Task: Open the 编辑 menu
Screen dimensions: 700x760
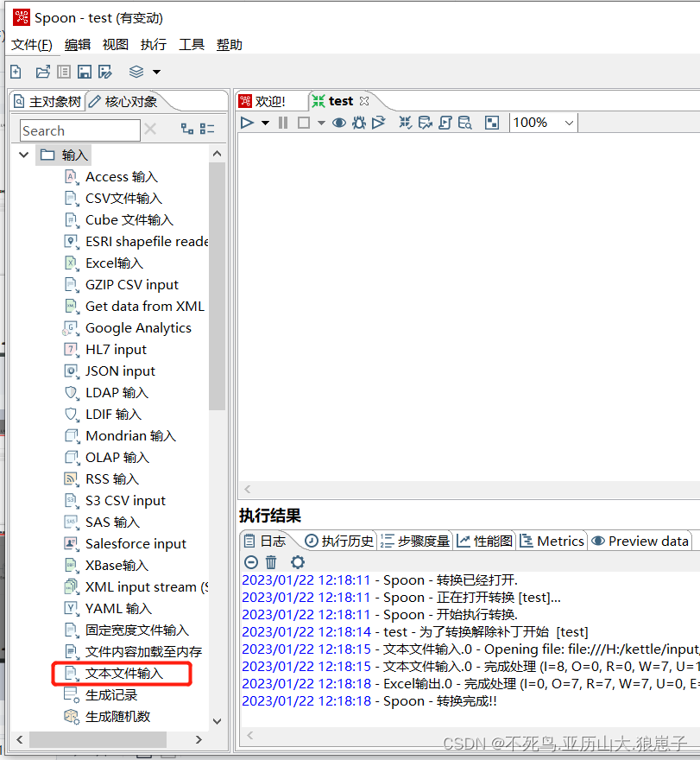Action: [78, 45]
